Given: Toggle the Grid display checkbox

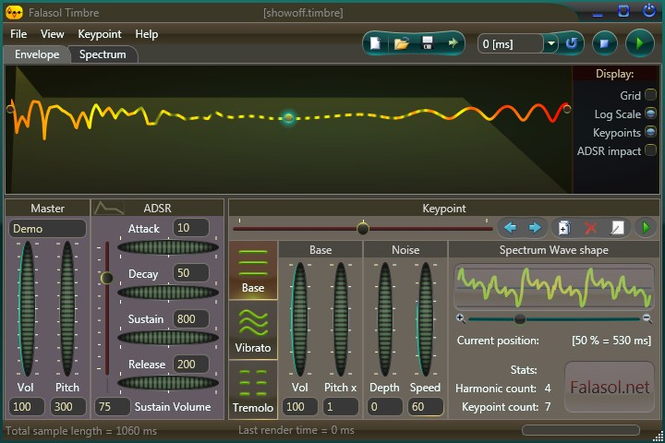Looking at the screenshot, I should click(x=650, y=95).
